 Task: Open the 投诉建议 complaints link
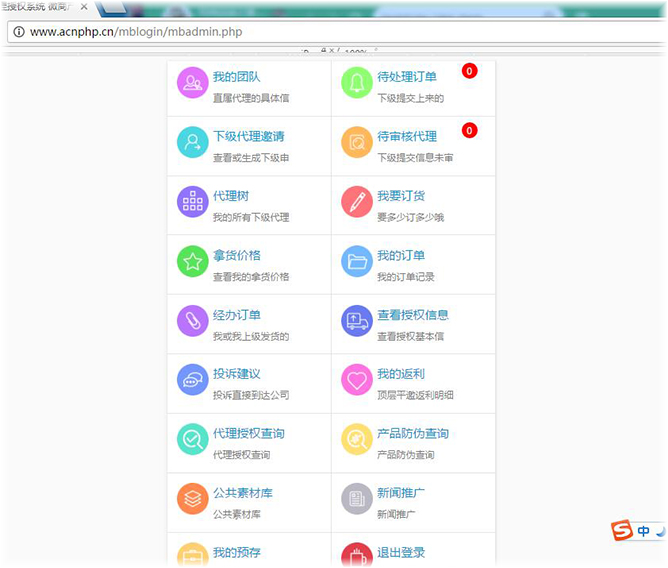[x=237, y=374]
